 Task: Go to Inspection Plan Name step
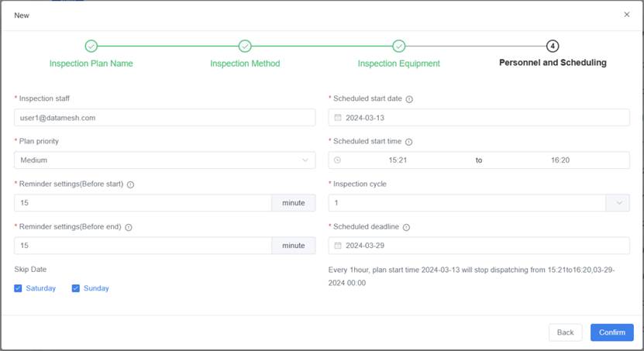[x=91, y=46]
